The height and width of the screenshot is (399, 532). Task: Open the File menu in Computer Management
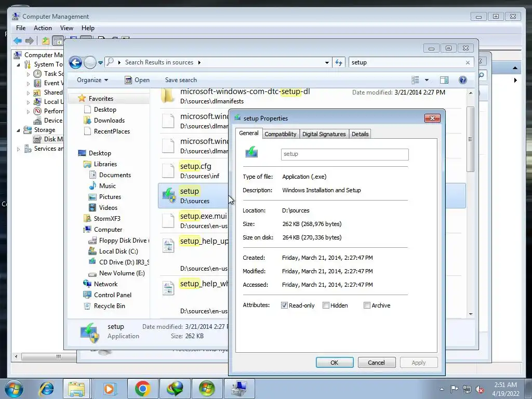pyautogui.click(x=21, y=28)
